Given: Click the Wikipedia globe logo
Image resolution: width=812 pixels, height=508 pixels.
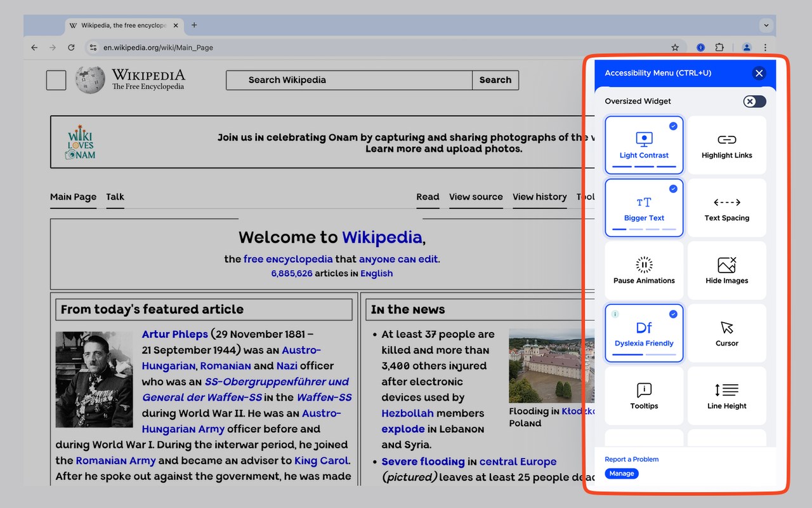Looking at the screenshot, I should click(x=90, y=80).
